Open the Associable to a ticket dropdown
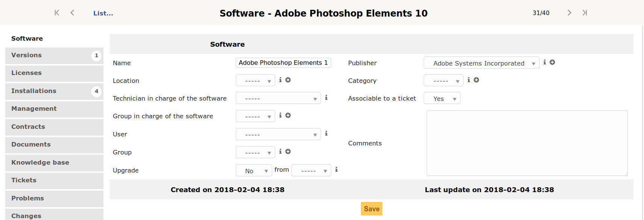Screen dimensions: 644x220 pyautogui.click(x=442, y=98)
